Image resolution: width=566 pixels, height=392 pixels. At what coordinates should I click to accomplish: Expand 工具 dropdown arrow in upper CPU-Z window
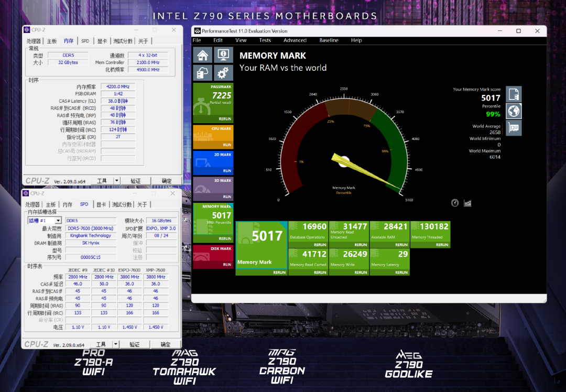(116, 181)
